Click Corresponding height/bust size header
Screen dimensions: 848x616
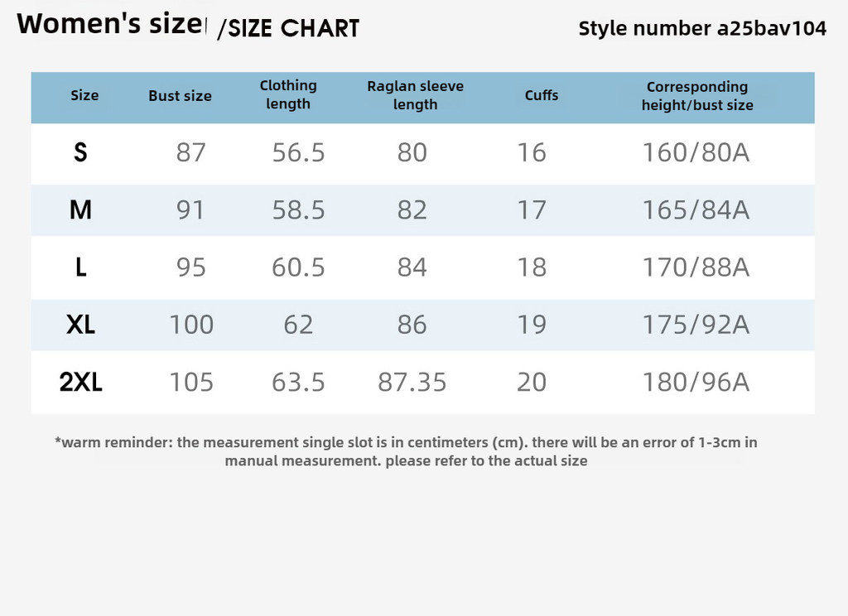click(697, 96)
